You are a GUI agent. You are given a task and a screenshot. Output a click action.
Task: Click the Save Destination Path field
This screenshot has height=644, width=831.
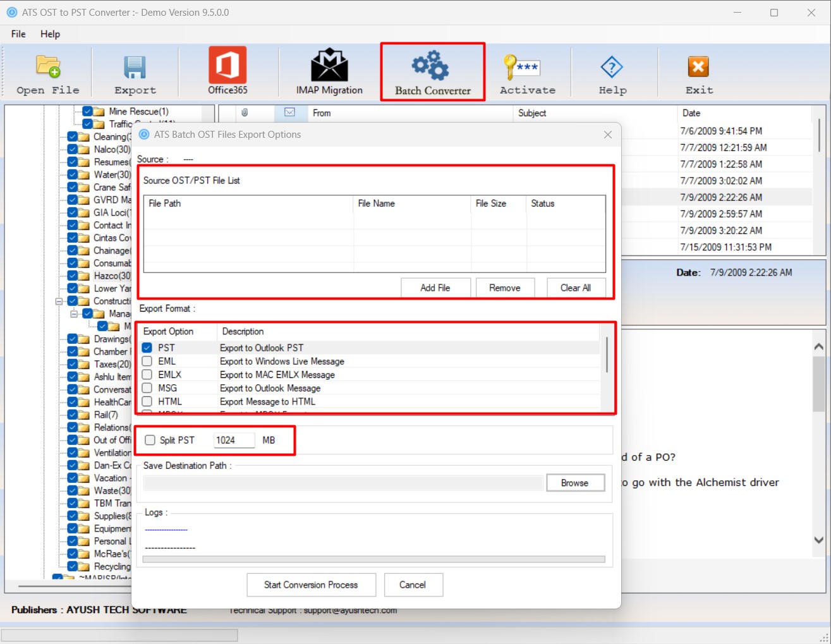click(x=343, y=483)
